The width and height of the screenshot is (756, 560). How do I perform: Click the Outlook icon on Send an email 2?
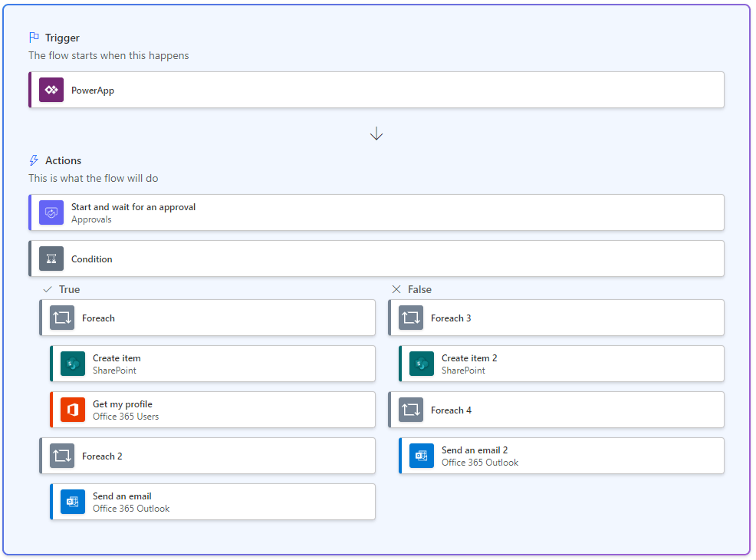coord(422,456)
